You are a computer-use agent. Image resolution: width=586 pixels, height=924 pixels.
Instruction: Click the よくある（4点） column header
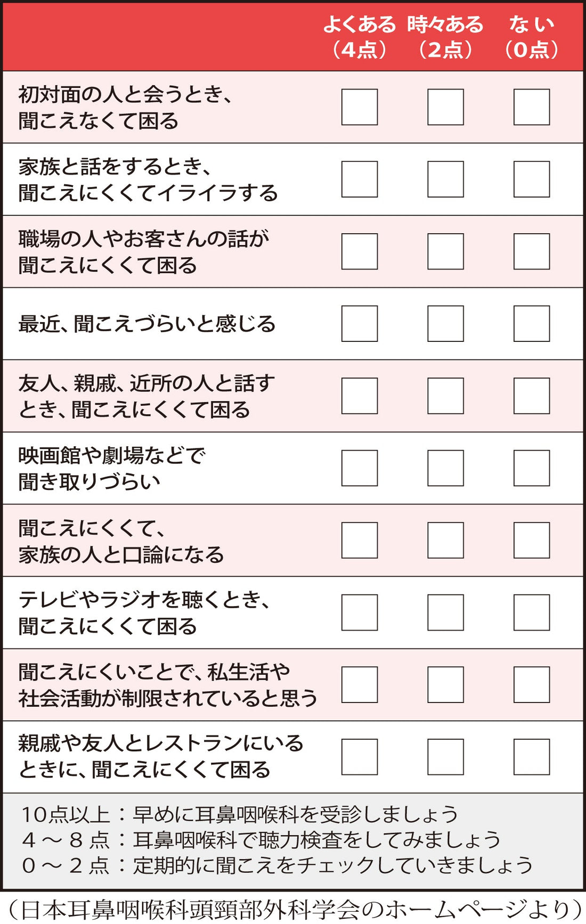[360, 37]
